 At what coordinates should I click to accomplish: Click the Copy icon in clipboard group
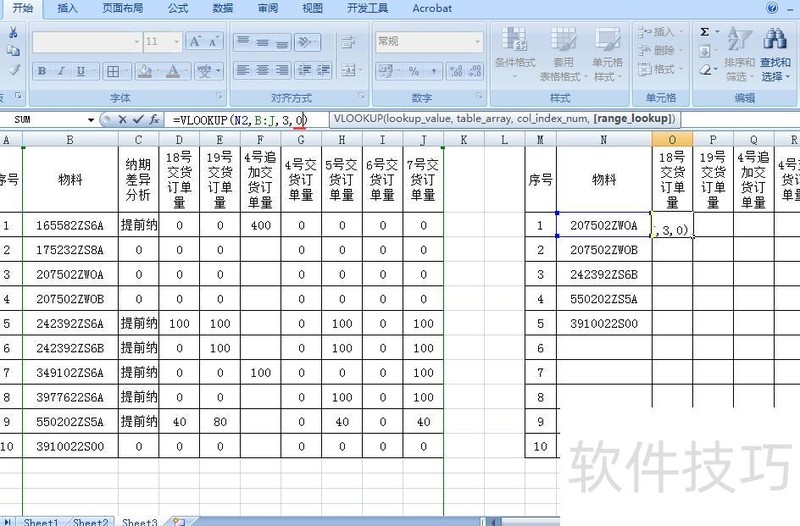13,51
